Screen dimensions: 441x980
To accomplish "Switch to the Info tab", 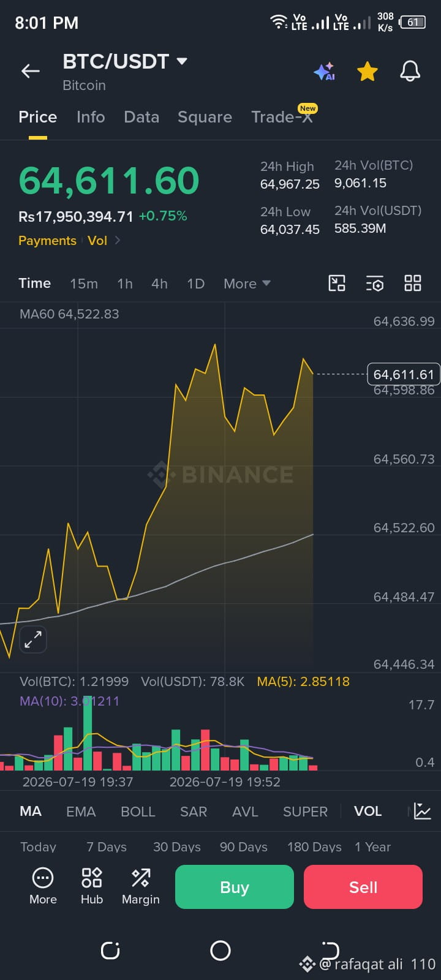I will coord(91,117).
